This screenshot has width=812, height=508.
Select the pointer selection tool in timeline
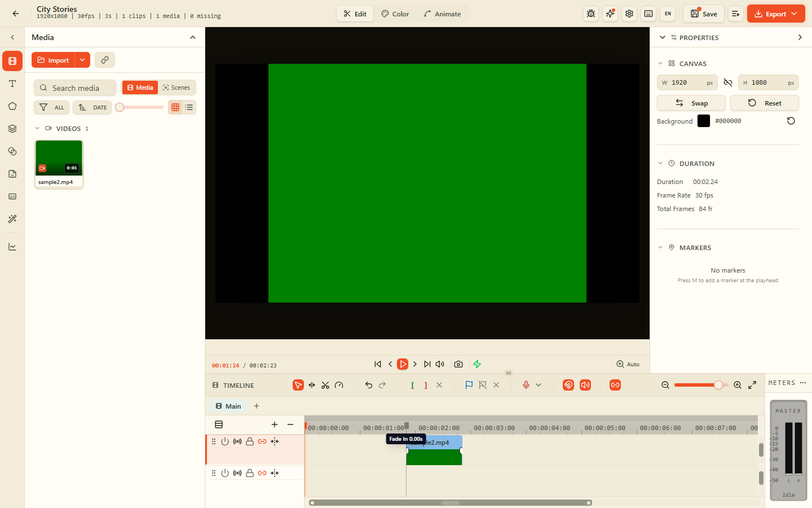298,385
